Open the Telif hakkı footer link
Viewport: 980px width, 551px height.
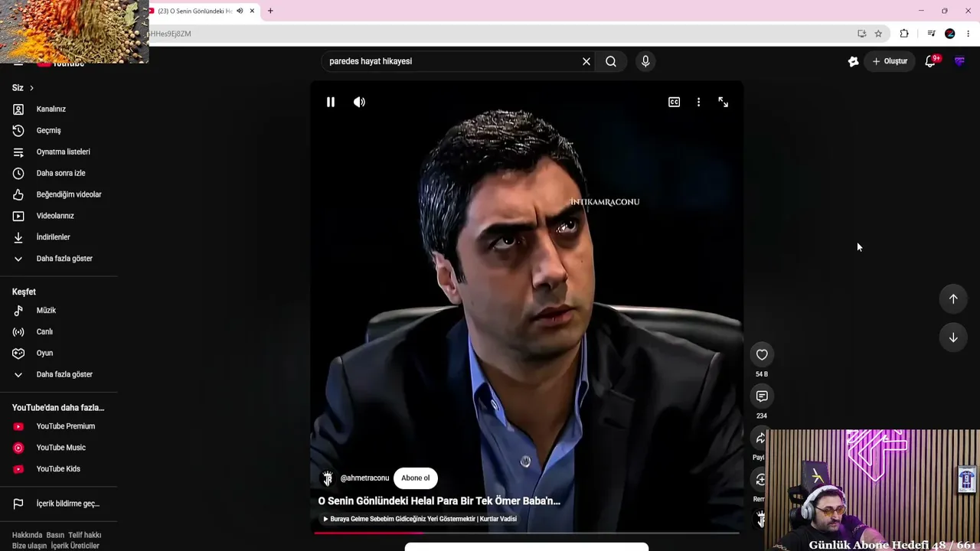pos(84,535)
